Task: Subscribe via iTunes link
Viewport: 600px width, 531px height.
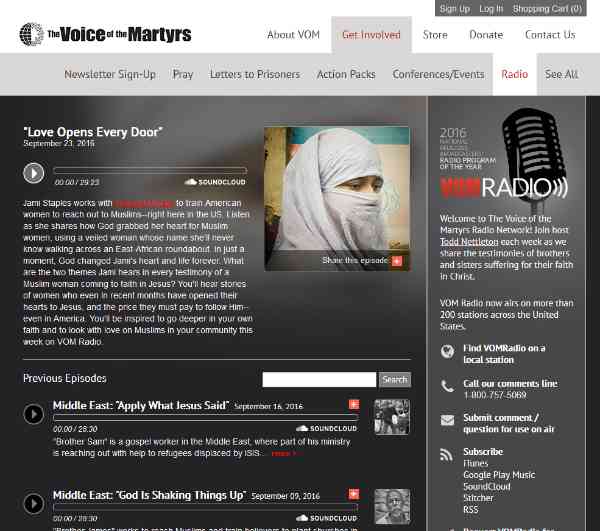Action: pyautogui.click(x=476, y=463)
